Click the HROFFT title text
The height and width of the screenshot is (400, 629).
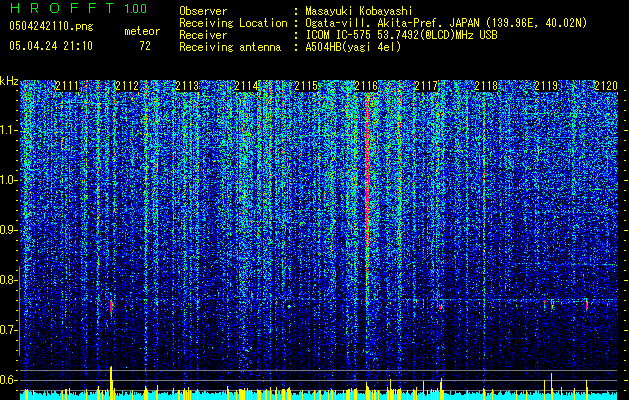(x=62, y=8)
